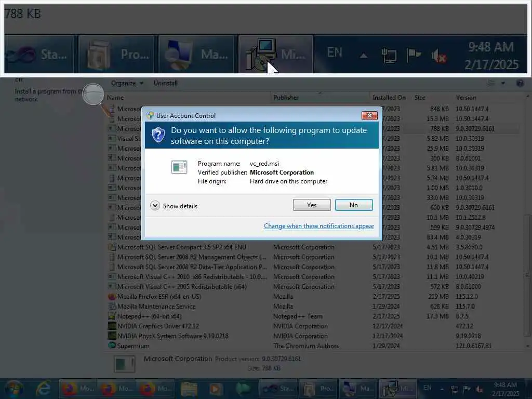The width and height of the screenshot is (532, 399).
Task: Click the Change your view icon
Action: point(491,83)
